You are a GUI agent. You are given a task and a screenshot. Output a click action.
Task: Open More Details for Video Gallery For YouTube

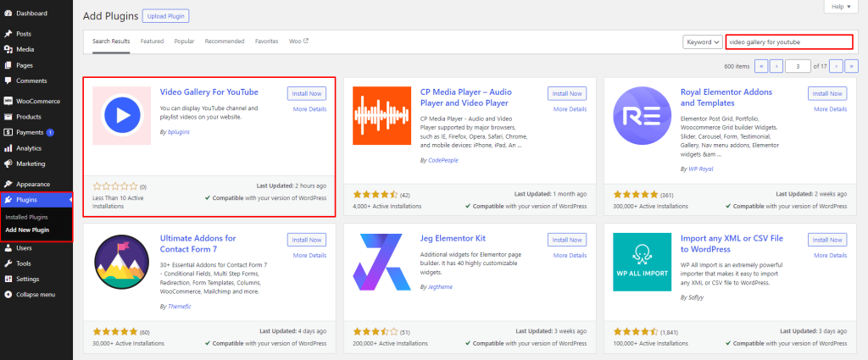(x=309, y=109)
